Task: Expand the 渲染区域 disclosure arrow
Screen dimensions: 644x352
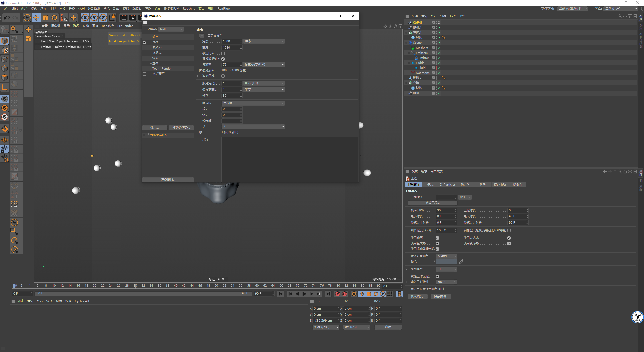Action: [x=198, y=76]
